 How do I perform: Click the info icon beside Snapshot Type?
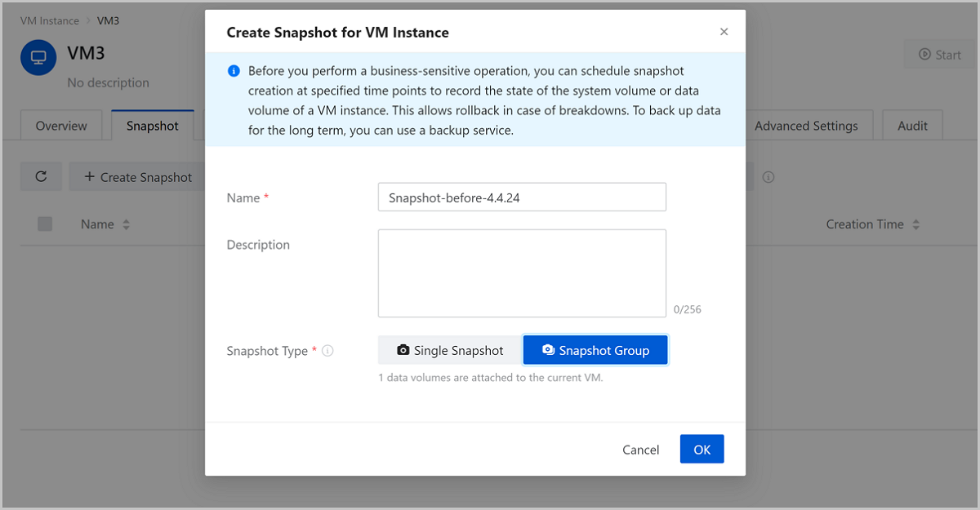[327, 351]
